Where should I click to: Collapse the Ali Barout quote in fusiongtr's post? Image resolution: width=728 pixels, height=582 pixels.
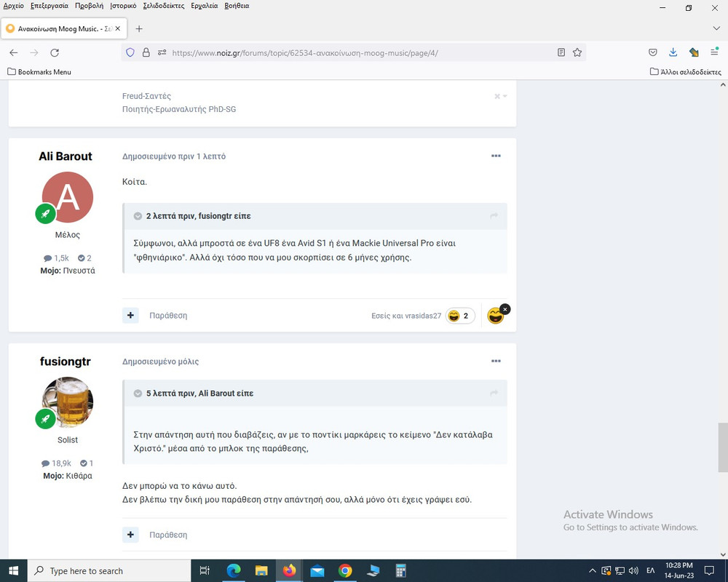click(x=138, y=394)
